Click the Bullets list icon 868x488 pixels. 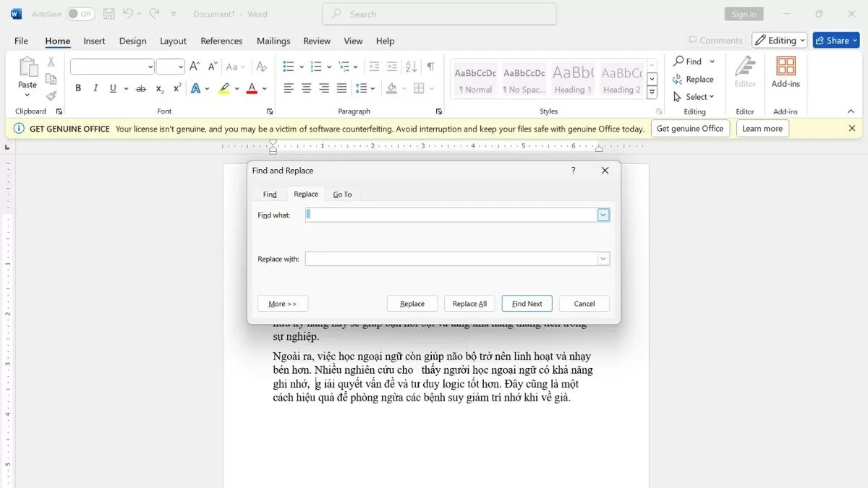coord(289,67)
